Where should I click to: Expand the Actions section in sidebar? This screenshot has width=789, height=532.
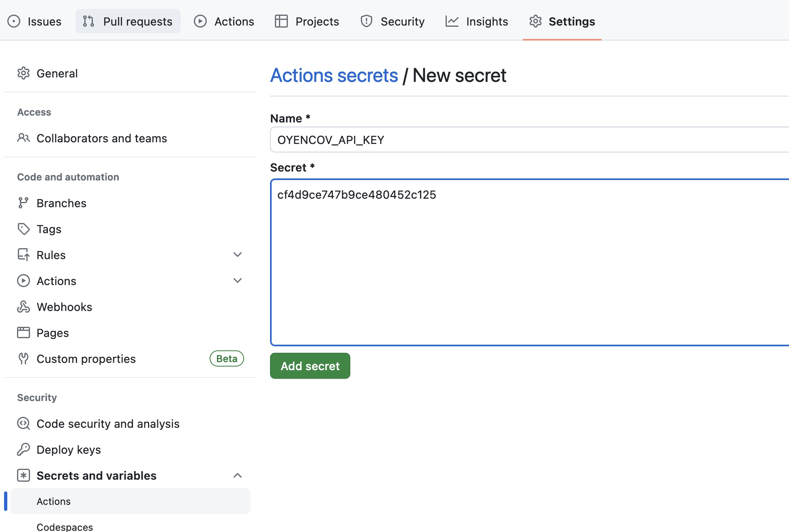[x=238, y=281]
